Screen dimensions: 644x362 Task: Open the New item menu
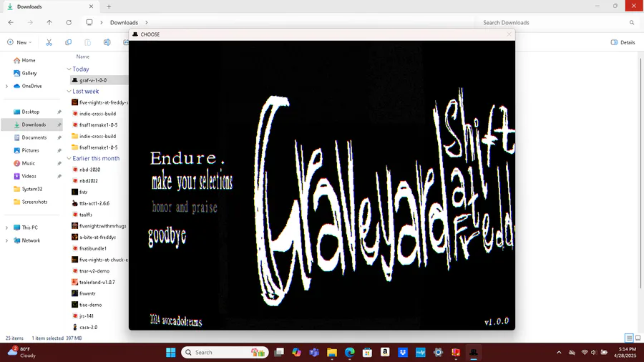[x=19, y=42]
